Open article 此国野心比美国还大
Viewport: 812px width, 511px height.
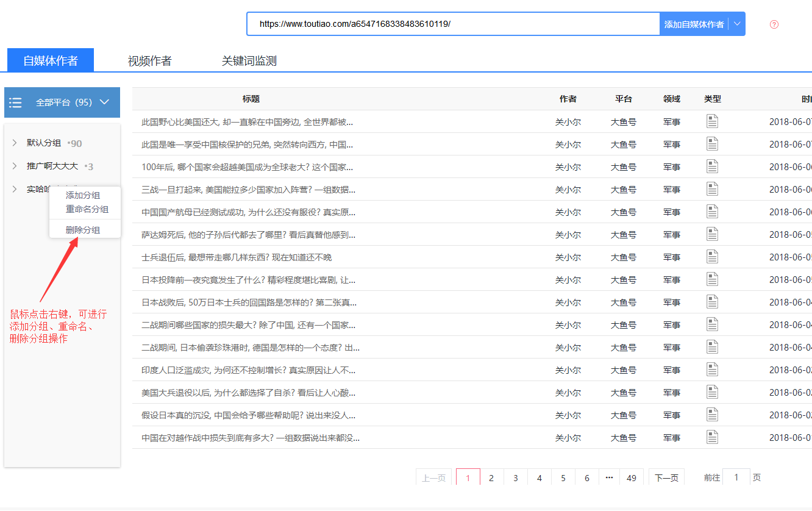(247, 122)
